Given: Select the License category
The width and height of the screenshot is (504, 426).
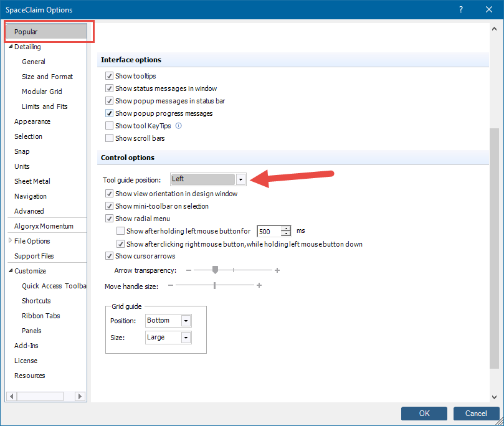Looking at the screenshot, I should [x=26, y=361].
